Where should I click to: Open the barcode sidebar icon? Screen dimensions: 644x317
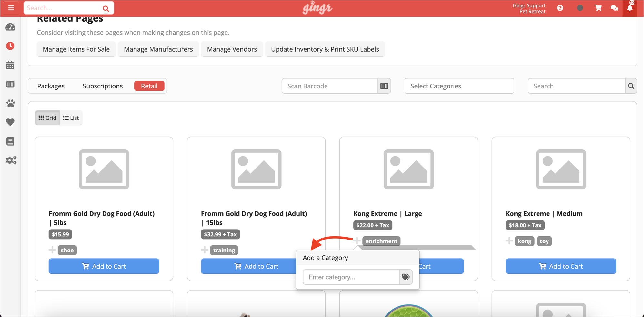point(10,84)
